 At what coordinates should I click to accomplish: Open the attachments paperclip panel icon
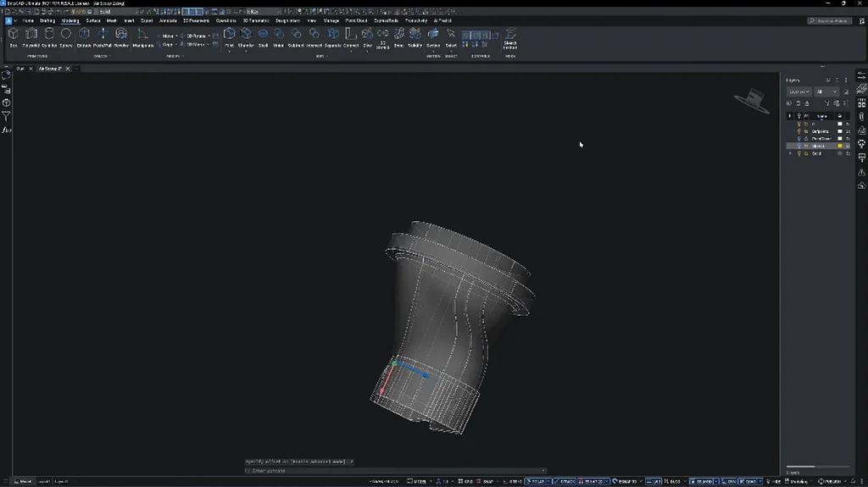861,117
